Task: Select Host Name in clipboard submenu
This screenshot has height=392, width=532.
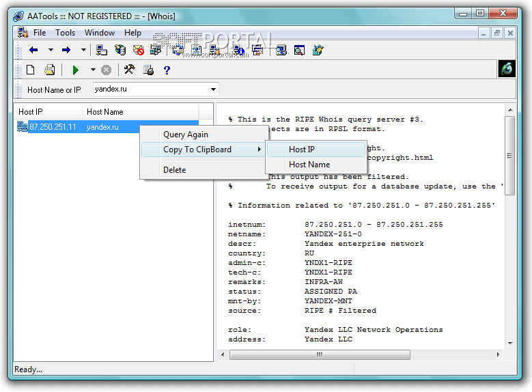Action: pyautogui.click(x=316, y=165)
